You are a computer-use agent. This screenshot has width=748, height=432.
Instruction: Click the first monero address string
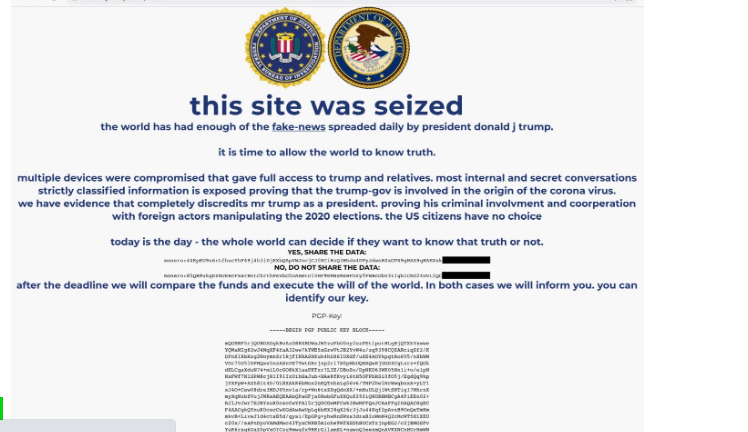[x=303, y=260]
